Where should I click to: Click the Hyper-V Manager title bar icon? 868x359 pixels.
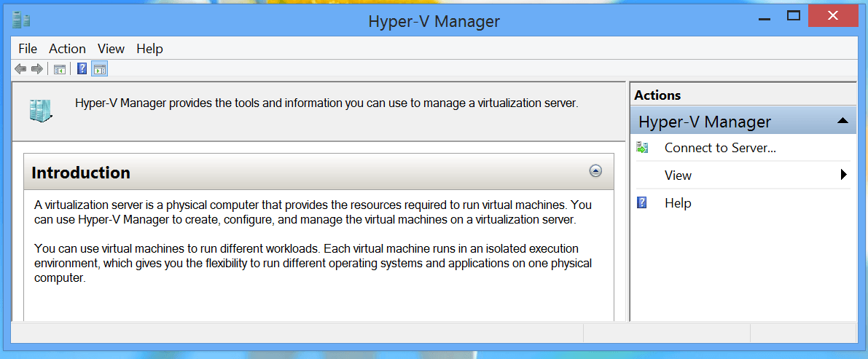(21, 21)
